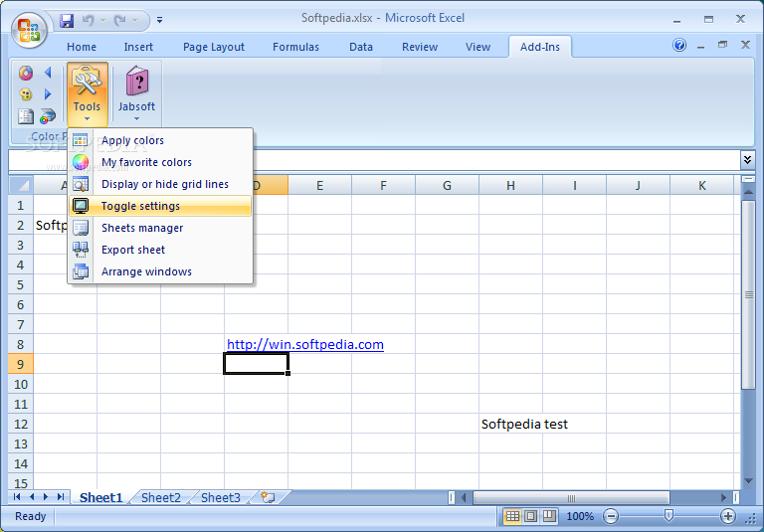764x532 pixels.
Task: Click the Tools toolbox button
Action: click(88, 94)
